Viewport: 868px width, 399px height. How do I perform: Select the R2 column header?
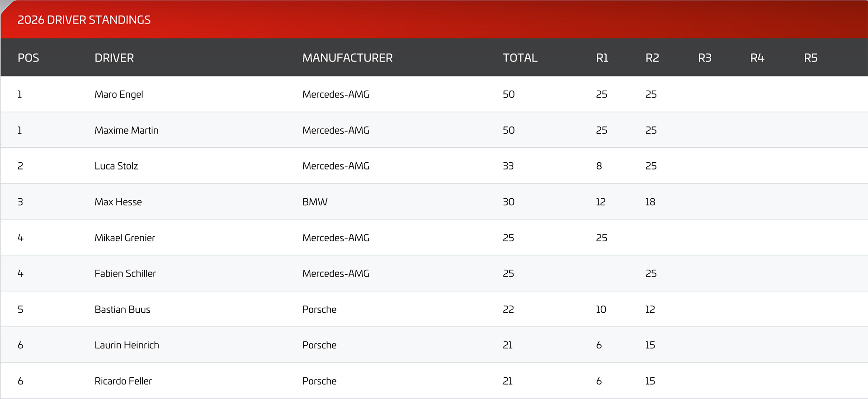pyautogui.click(x=652, y=58)
